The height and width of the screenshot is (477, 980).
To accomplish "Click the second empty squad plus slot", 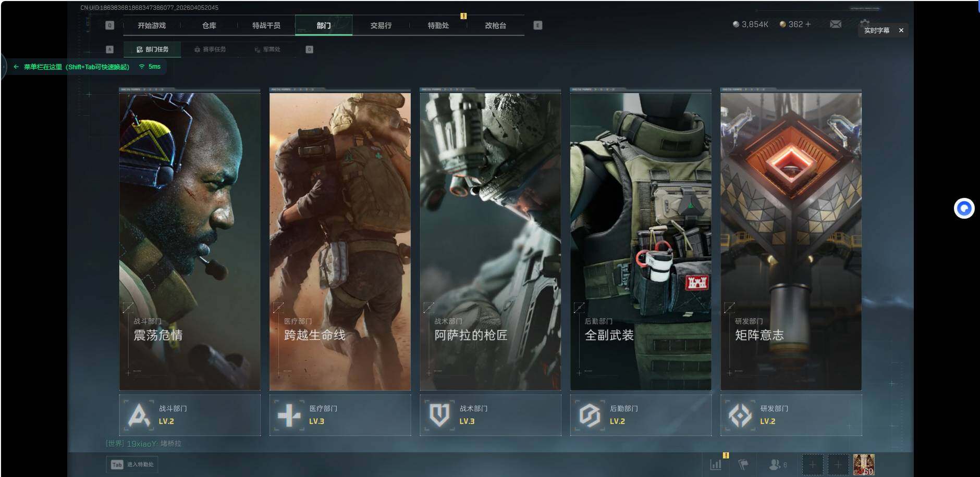I will point(838,464).
